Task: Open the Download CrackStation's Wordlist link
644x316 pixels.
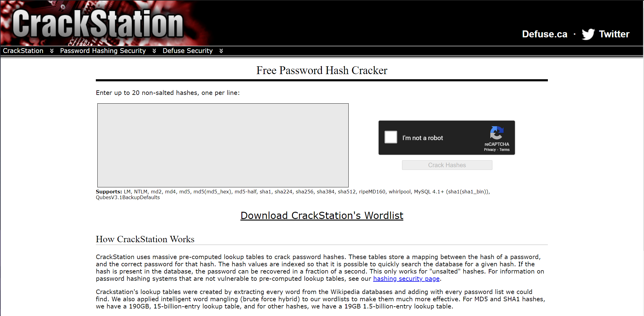Action: [322, 216]
